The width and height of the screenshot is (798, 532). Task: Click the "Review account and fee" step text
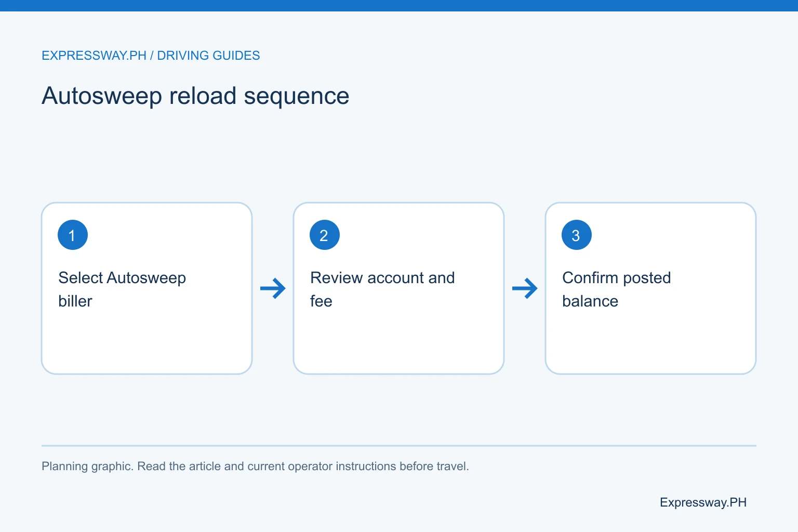[x=382, y=289]
